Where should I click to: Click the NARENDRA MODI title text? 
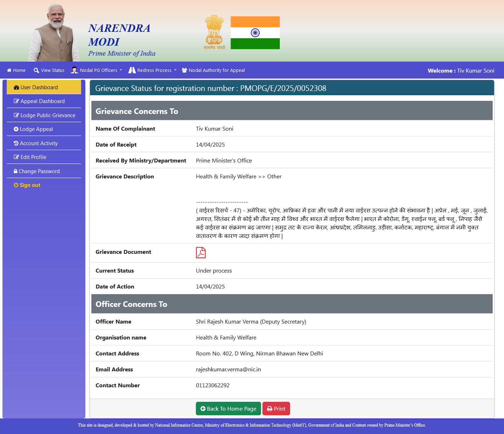pyautogui.click(x=119, y=35)
